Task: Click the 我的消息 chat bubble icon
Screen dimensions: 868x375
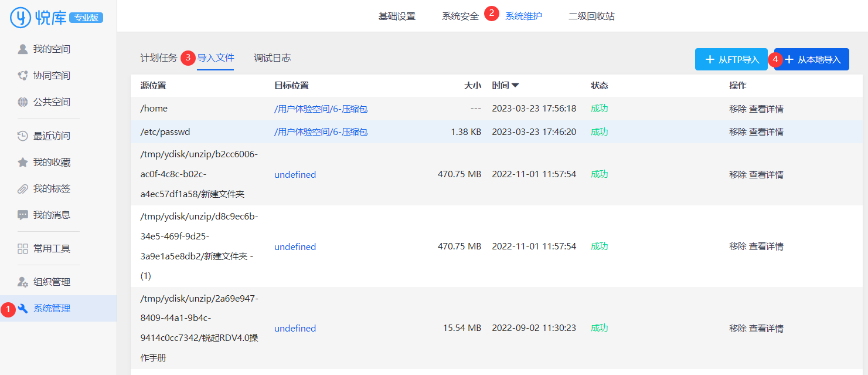Action: pyautogui.click(x=23, y=215)
